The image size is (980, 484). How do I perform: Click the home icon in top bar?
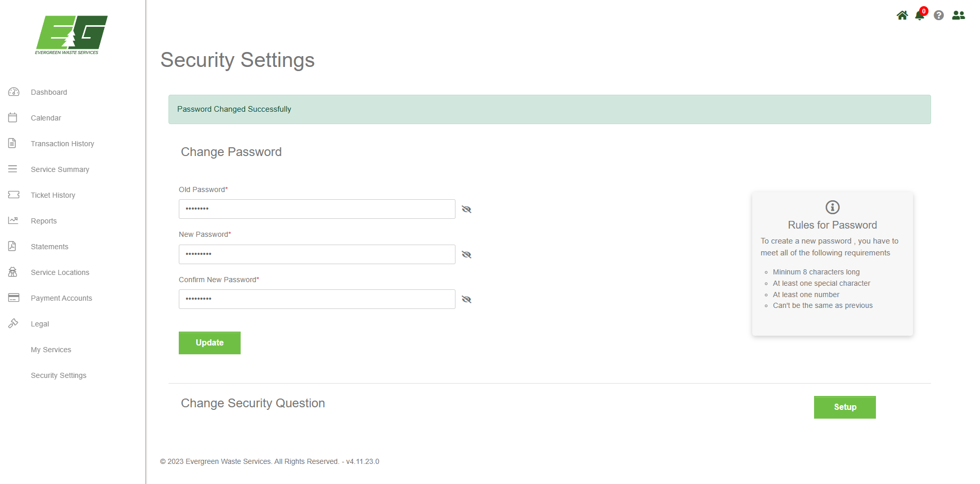pos(902,15)
